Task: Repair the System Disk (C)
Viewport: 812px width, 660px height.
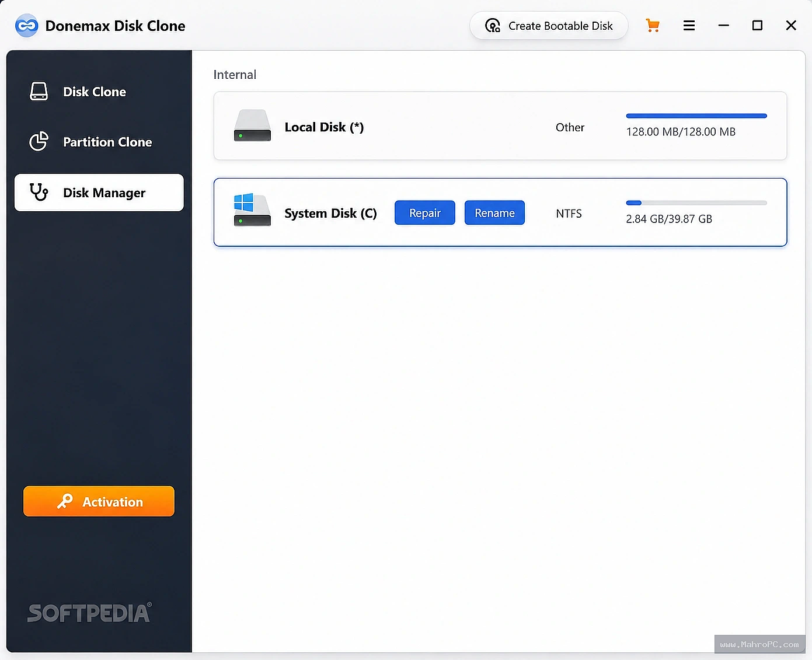Action: [425, 213]
